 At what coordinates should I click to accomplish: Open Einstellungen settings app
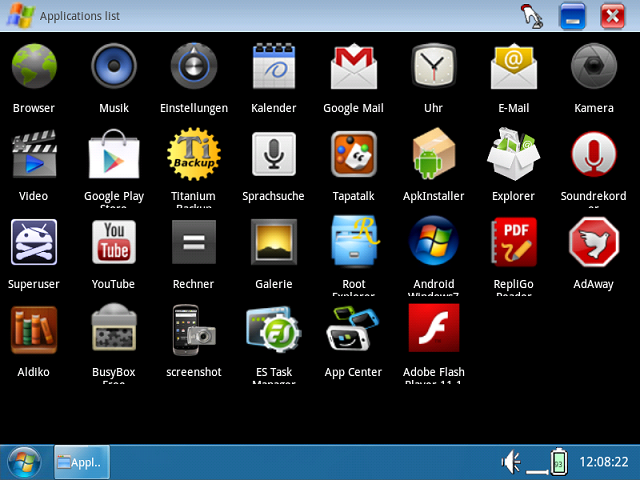pyautogui.click(x=194, y=66)
